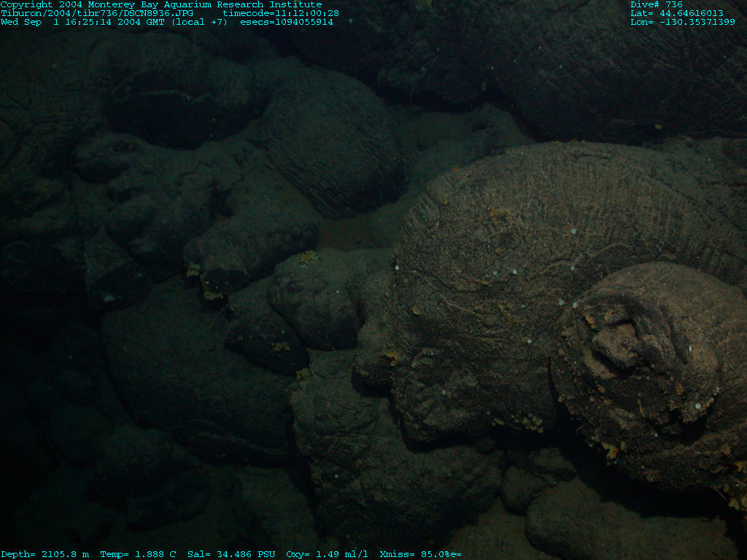
Task: Click the timecode=11:12:00:28 readout
Action: (x=280, y=13)
